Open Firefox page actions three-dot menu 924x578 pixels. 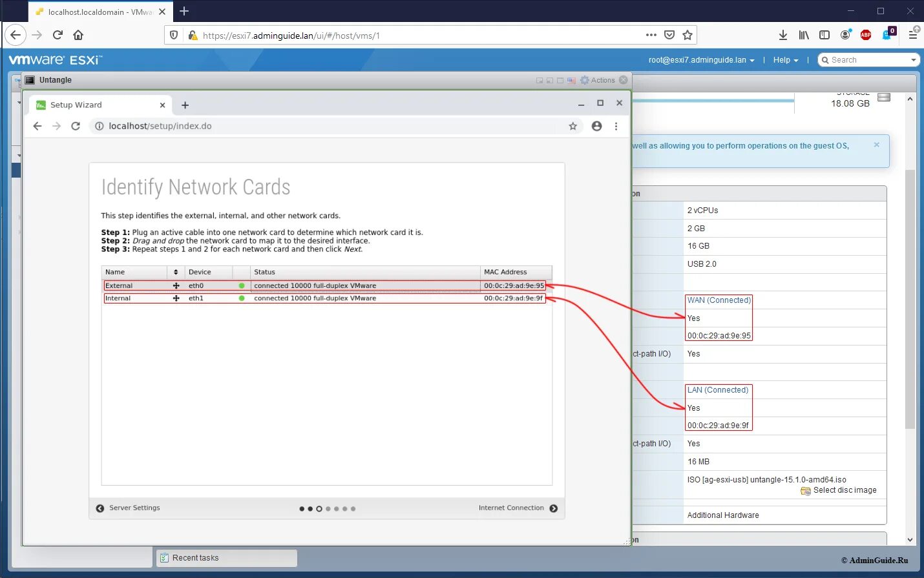[651, 35]
